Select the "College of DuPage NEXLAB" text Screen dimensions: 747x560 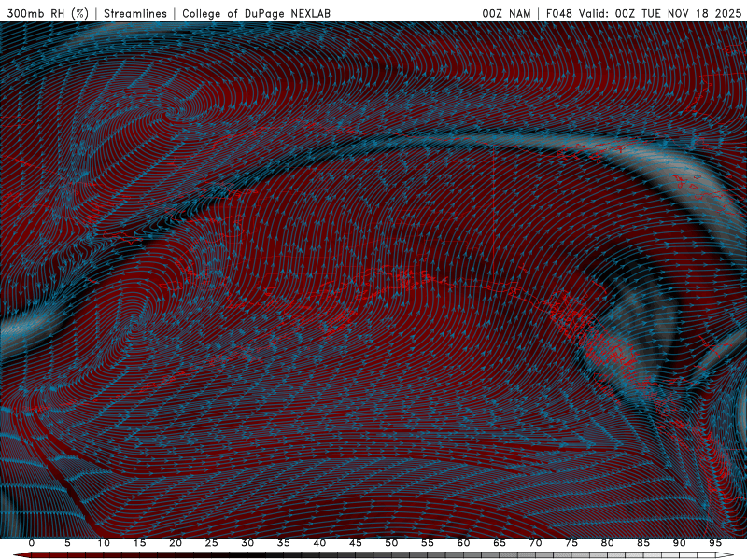coord(256,14)
